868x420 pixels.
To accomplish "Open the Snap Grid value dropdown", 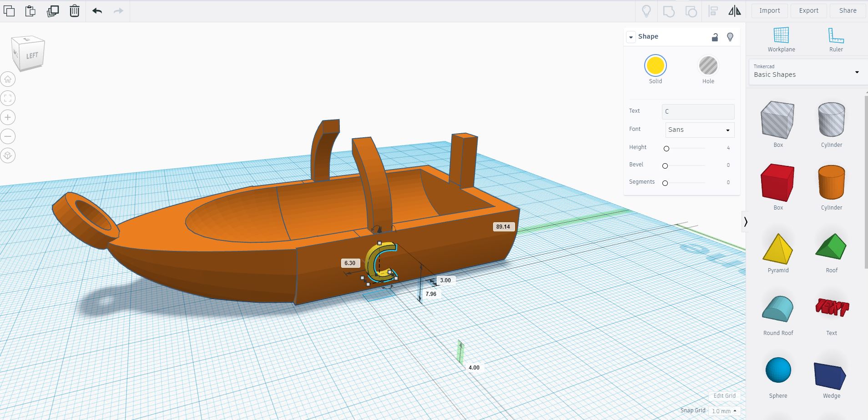I will [x=724, y=410].
